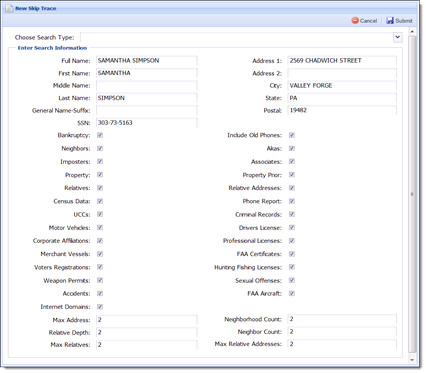The image size is (426, 373).
Task: Click the Address 1 input field
Action: (x=342, y=61)
